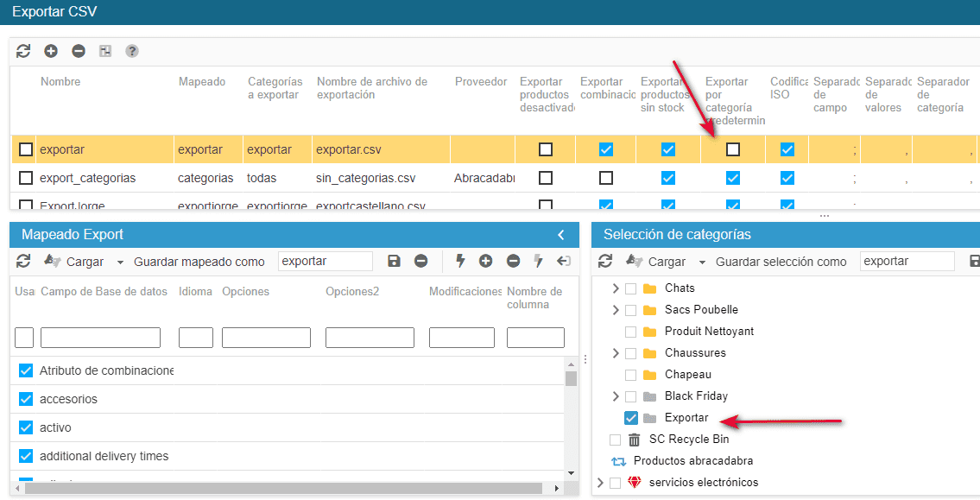
Task: Refresh the Selección de categorías panel
Action: click(605, 262)
